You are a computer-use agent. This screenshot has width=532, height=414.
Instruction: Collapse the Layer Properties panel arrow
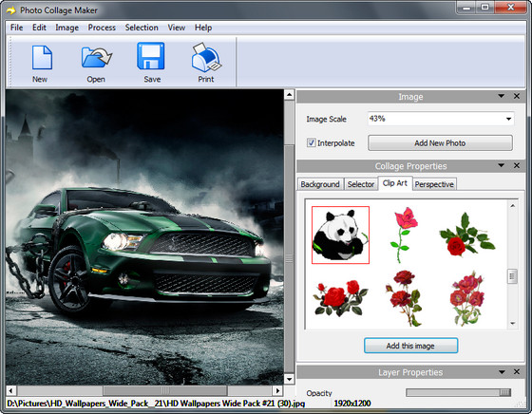tap(502, 372)
